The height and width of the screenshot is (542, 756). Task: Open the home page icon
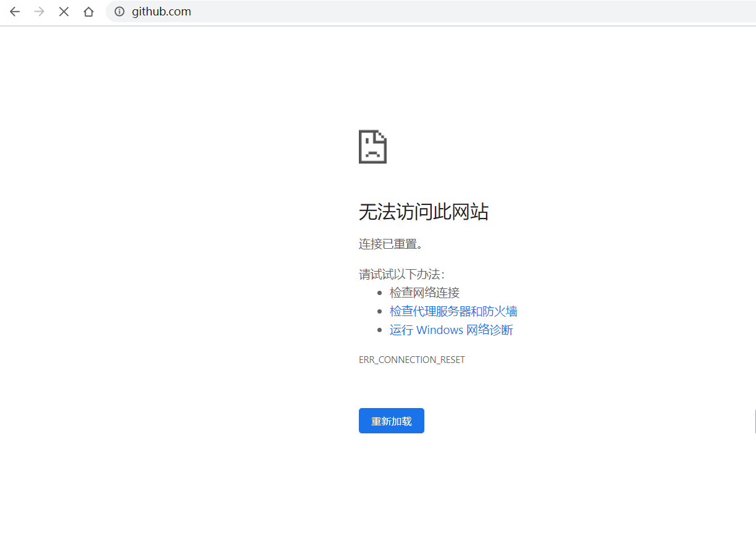[x=88, y=12]
